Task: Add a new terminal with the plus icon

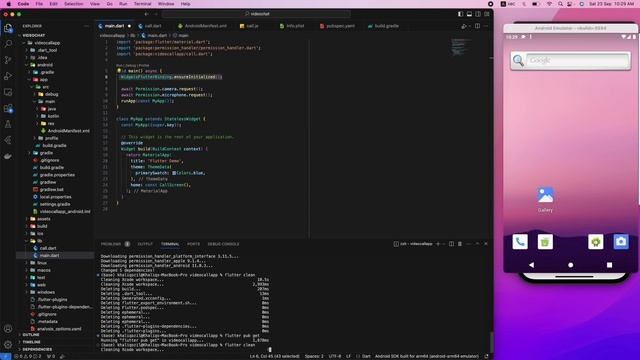Action: coord(438,244)
